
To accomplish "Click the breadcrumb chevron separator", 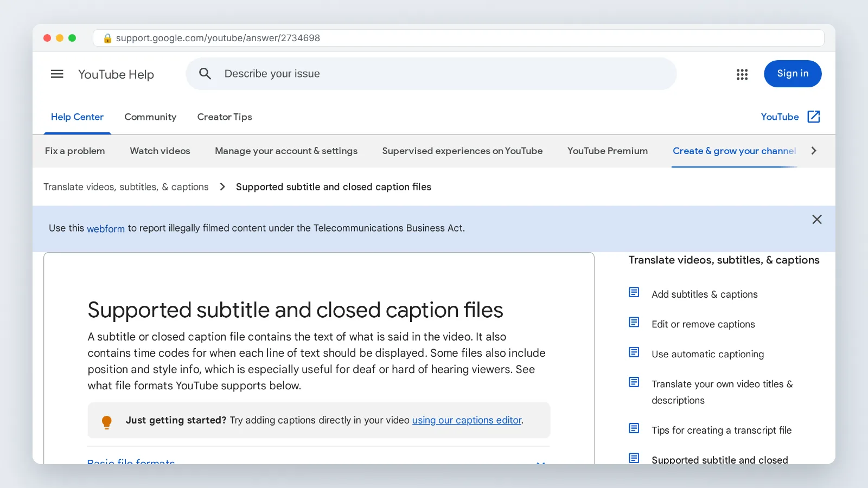I will click(x=222, y=187).
